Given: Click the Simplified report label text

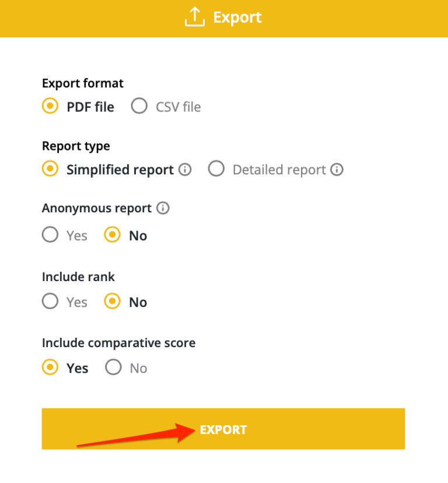Looking at the screenshot, I should [x=120, y=170].
